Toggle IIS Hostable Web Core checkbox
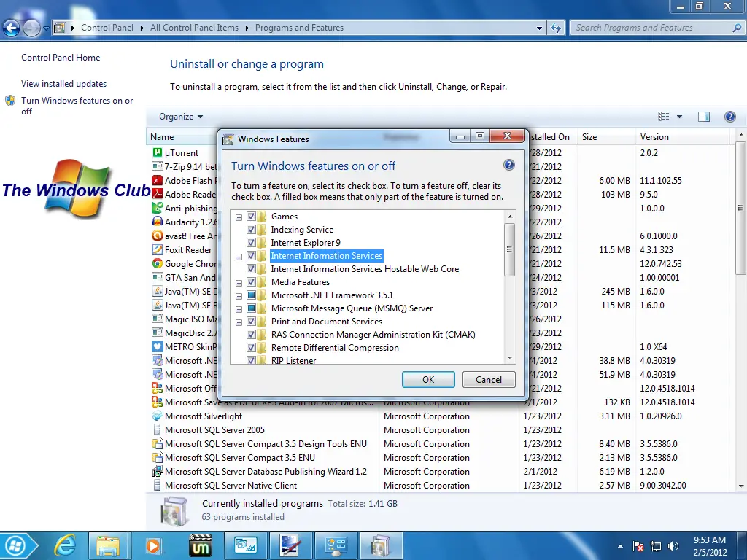This screenshot has width=747, height=560. [x=251, y=268]
